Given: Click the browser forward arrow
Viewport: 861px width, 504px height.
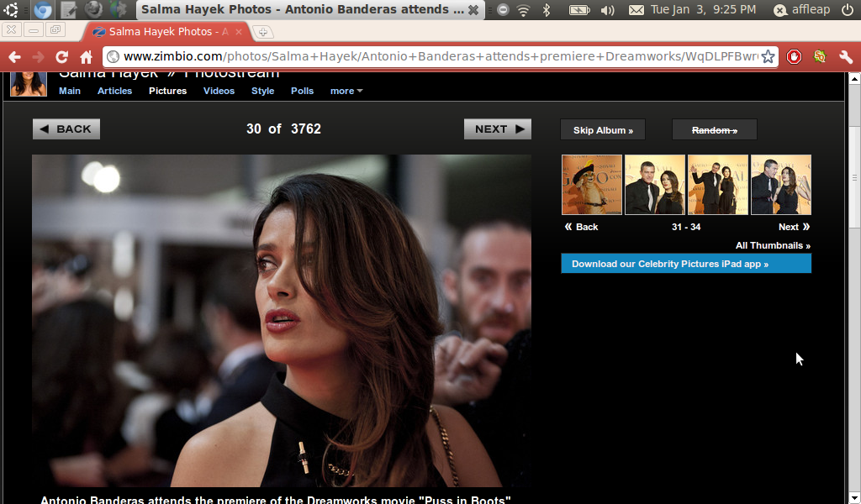Looking at the screenshot, I should tap(39, 56).
